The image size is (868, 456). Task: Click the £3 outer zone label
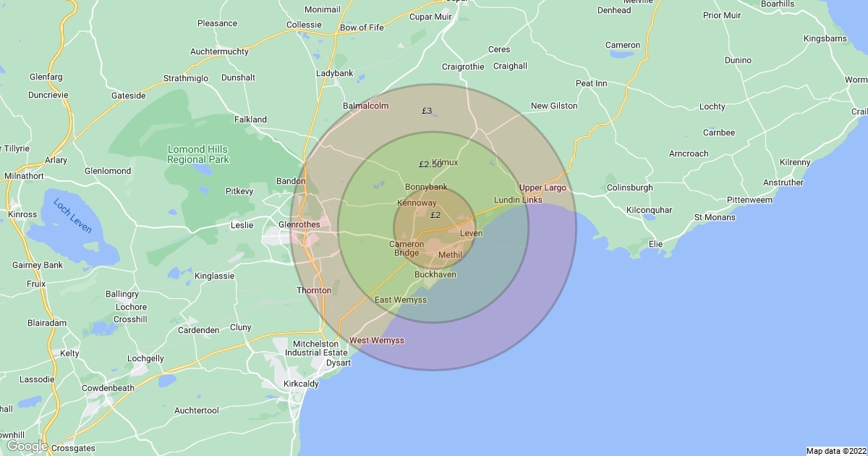[427, 111]
